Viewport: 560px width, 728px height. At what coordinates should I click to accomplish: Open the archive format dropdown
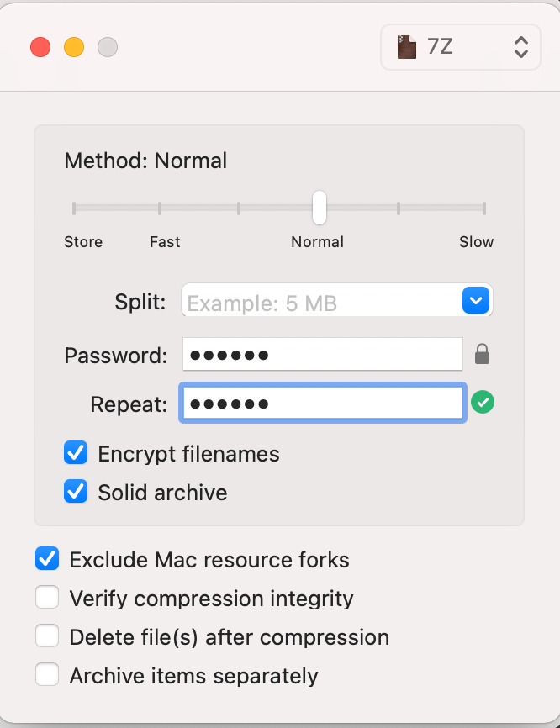(458, 47)
